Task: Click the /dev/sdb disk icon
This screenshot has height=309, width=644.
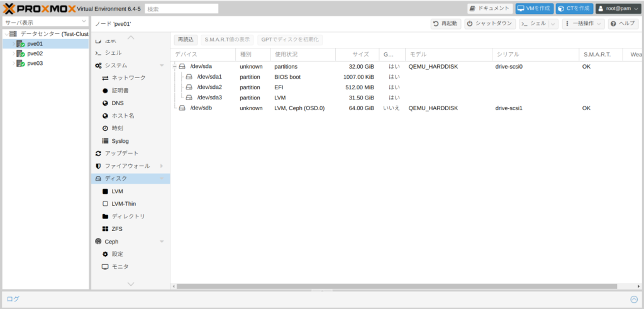Action: [182, 108]
